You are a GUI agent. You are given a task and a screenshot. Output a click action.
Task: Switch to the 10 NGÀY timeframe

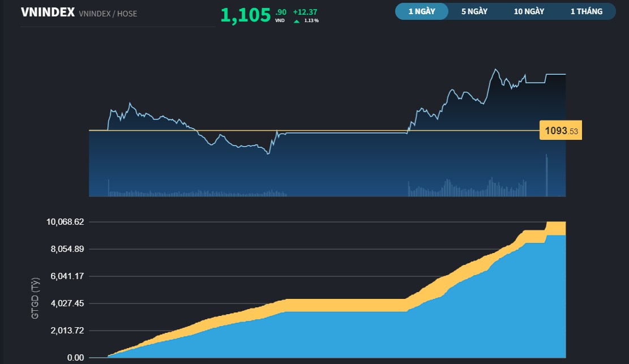coord(529,11)
